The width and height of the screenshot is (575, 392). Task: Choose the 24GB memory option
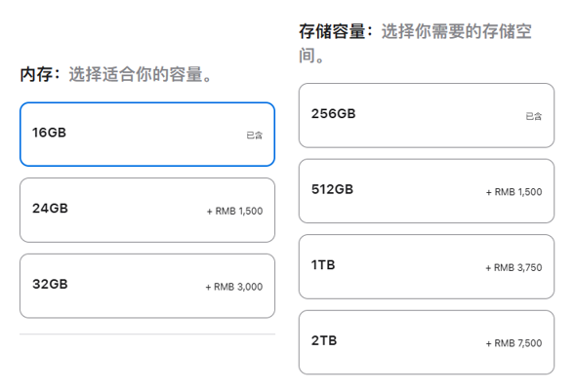[x=147, y=210]
